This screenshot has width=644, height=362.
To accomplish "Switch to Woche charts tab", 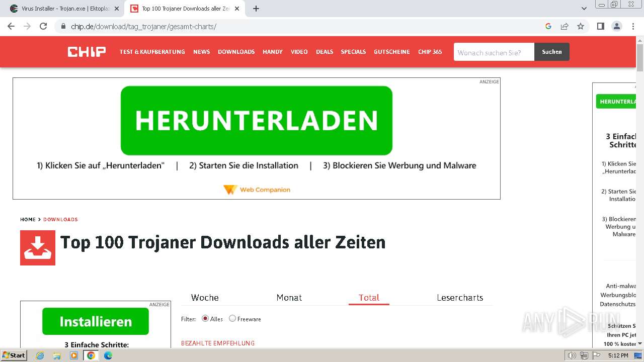I will tap(205, 298).
